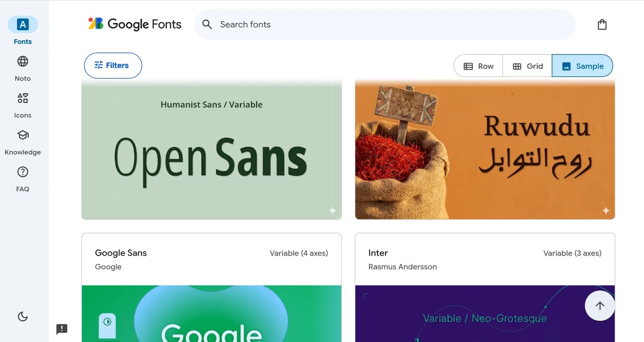Open the Icons section
The height and width of the screenshot is (342, 644).
click(x=23, y=105)
